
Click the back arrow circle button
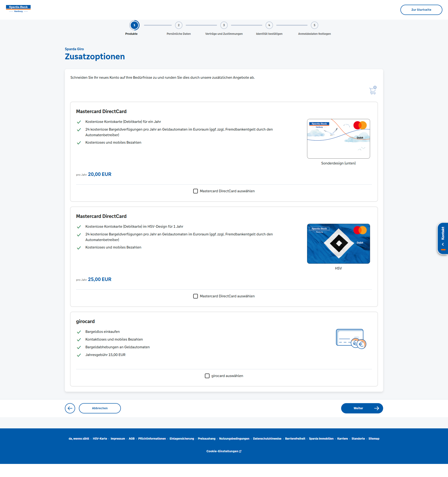click(70, 408)
